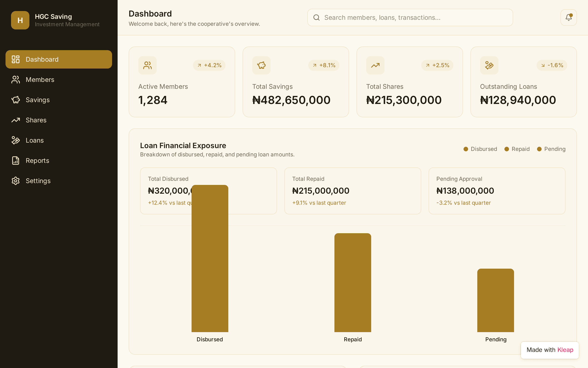Click the Repaid bar in chart
The height and width of the screenshot is (368, 588).
(x=353, y=283)
